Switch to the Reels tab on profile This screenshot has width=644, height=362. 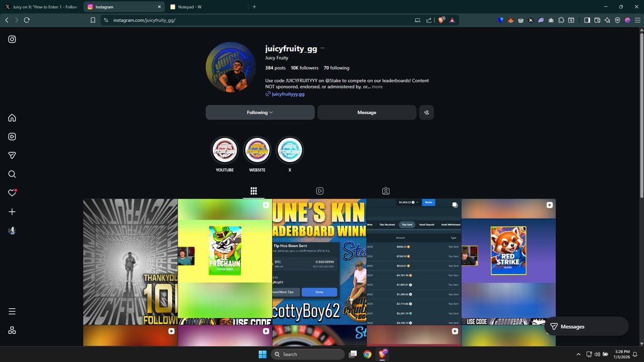point(320,191)
